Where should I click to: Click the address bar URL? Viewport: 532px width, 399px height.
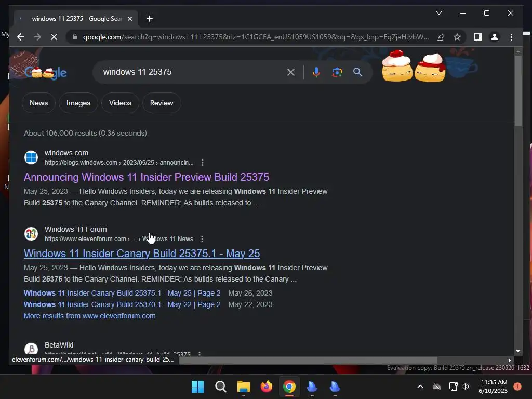point(256,37)
